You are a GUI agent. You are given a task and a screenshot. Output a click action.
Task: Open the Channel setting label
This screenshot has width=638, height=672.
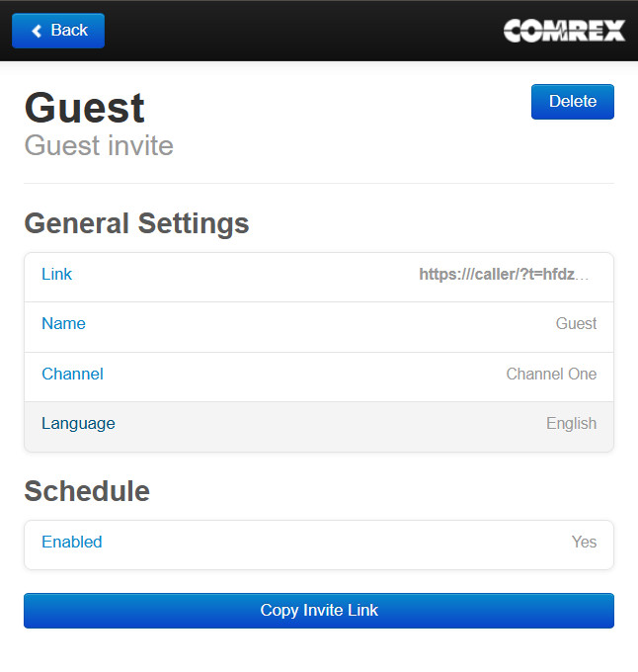click(x=72, y=375)
